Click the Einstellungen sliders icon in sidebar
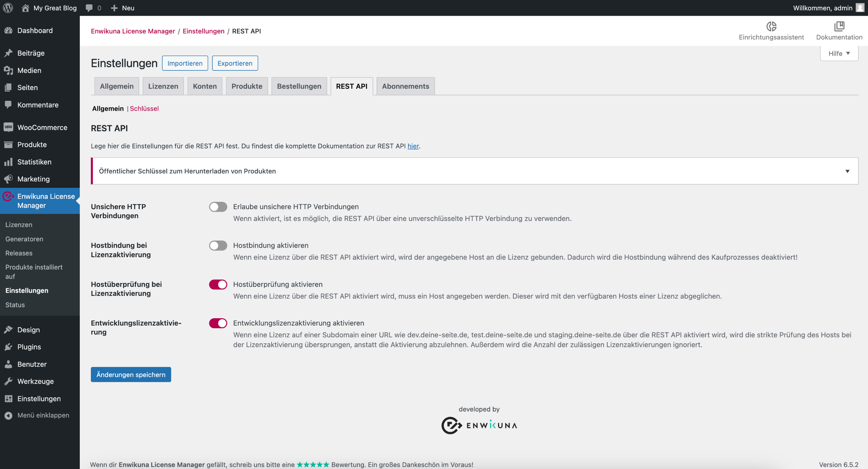868x469 pixels. point(8,399)
